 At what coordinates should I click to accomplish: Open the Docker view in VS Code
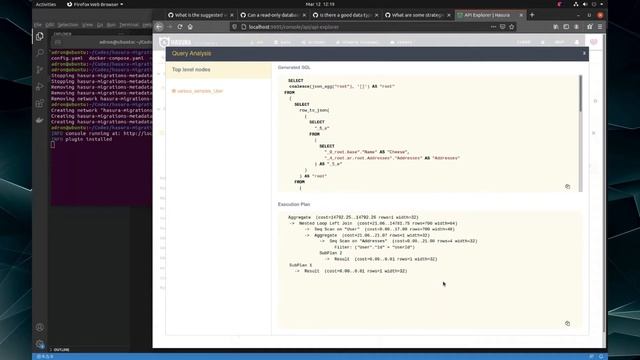tap(40, 120)
